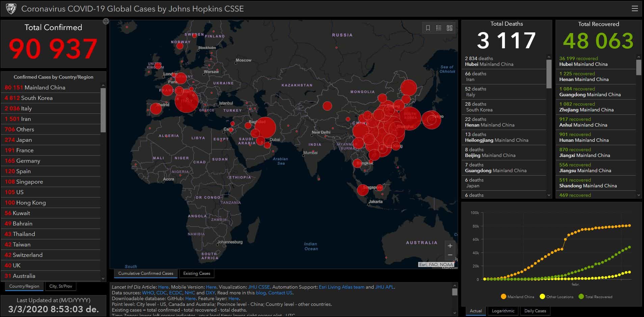Viewport: 644px width, 317px height.
Task: Select Hong Kong in country list
Action: 51,203
